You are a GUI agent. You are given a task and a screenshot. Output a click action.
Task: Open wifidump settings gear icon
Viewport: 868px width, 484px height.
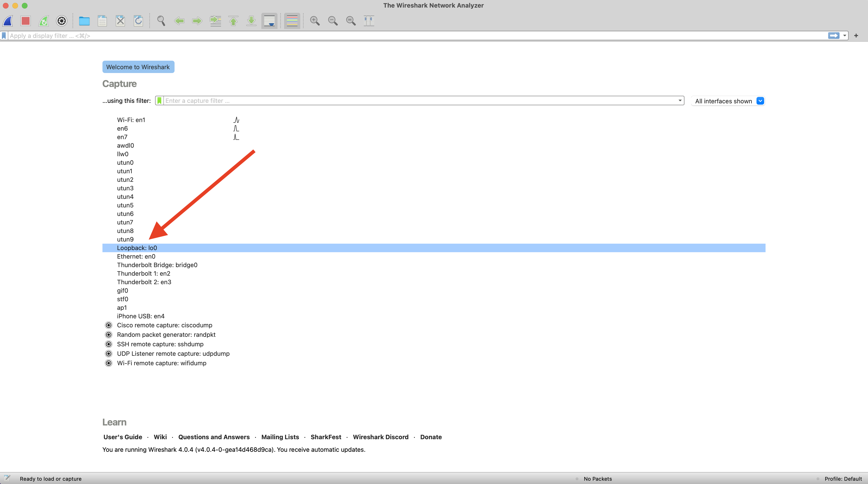coord(109,363)
